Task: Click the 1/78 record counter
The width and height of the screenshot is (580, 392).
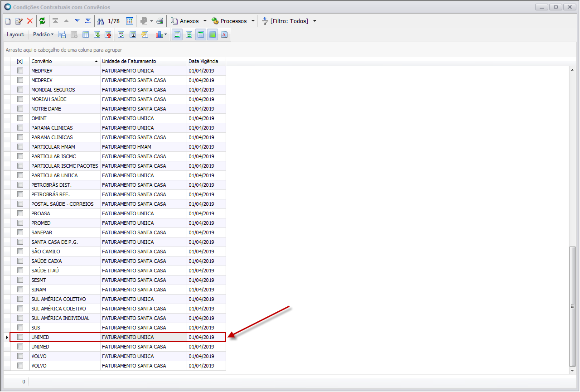Action: coord(114,21)
